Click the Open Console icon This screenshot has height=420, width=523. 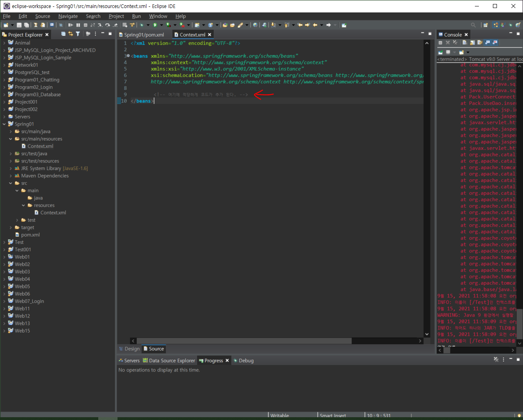462,52
